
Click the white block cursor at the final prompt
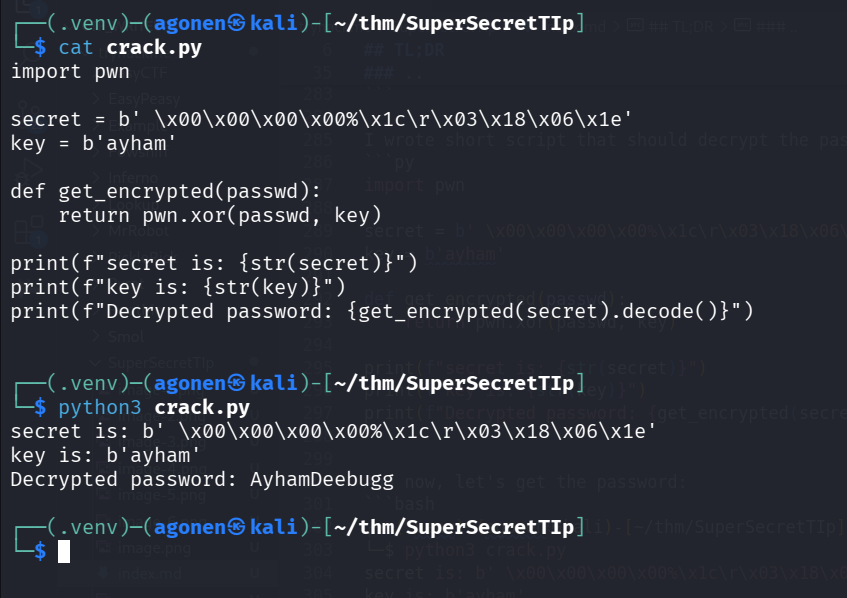point(64,551)
